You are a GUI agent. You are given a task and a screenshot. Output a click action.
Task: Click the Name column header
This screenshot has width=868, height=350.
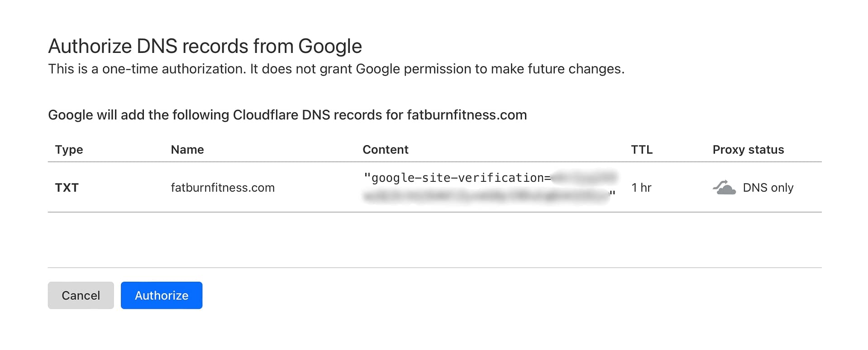click(187, 150)
